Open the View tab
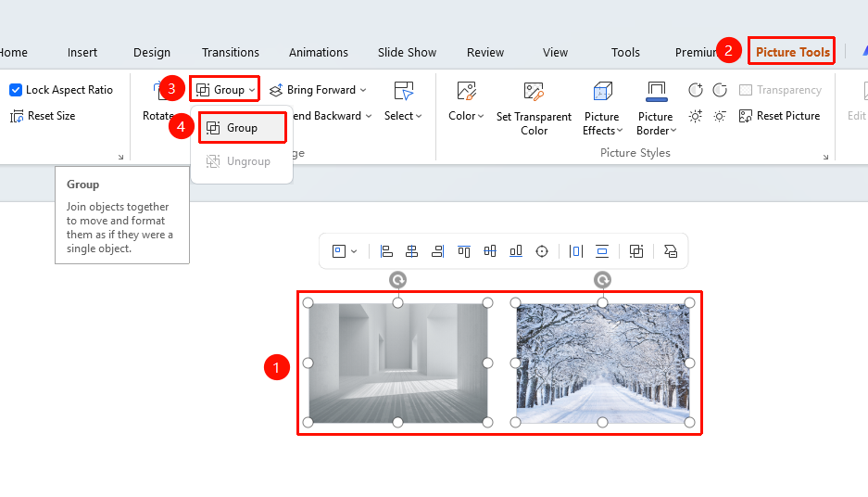Screen dimensions: 868x497 tap(555, 52)
